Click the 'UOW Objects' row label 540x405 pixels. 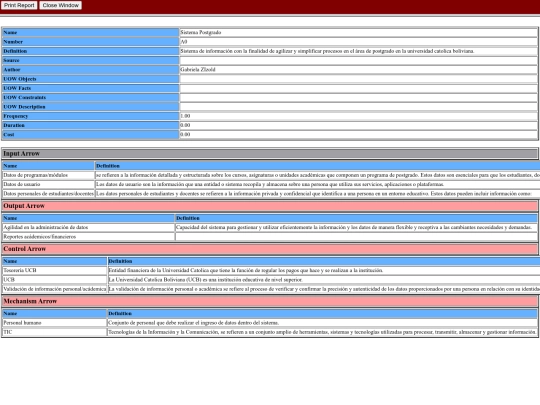20,79
